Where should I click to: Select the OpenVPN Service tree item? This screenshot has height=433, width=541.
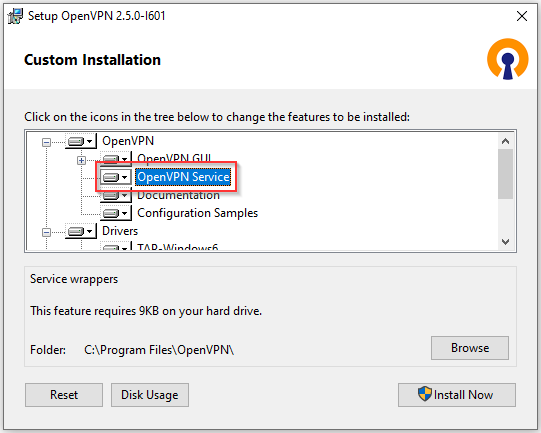183,177
